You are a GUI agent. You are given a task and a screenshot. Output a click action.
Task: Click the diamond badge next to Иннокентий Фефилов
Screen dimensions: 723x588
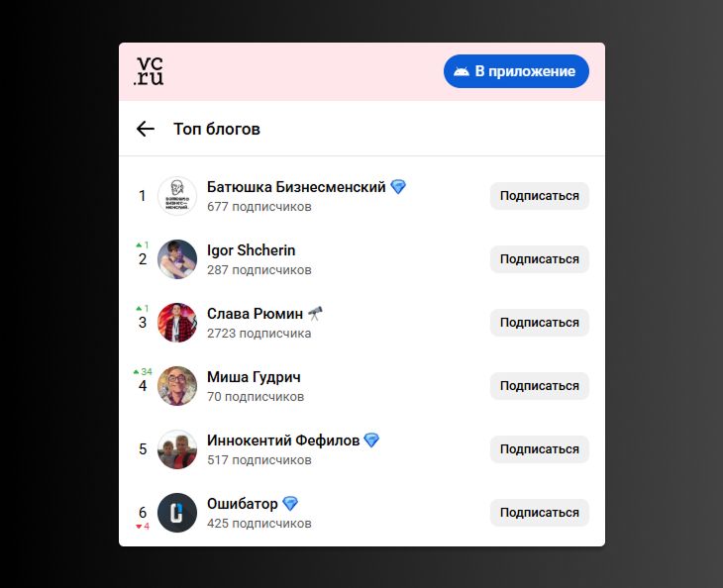(371, 440)
